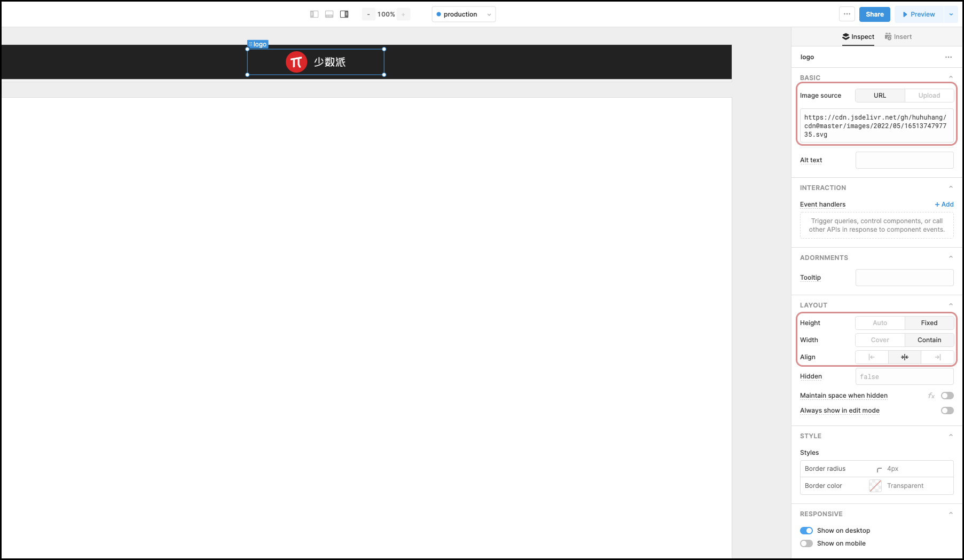Toggle Always show in edit mode
This screenshot has width=964, height=560.
click(947, 411)
